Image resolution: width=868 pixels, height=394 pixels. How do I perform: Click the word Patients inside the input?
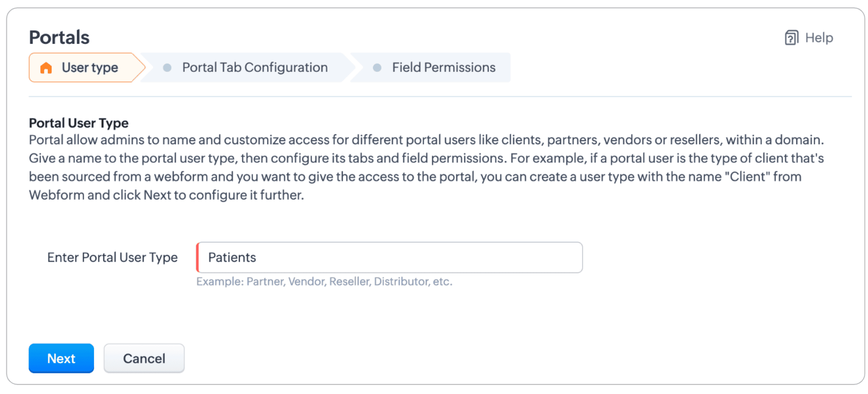coord(232,258)
